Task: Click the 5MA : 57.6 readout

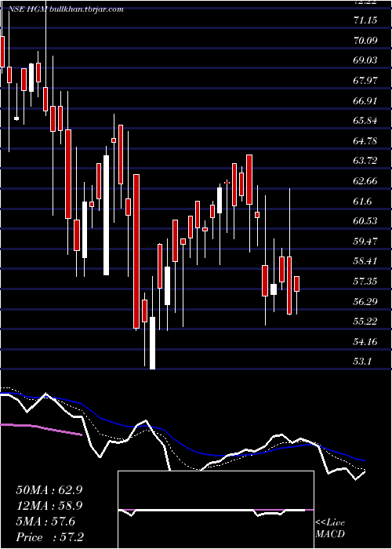Action: click(x=45, y=522)
